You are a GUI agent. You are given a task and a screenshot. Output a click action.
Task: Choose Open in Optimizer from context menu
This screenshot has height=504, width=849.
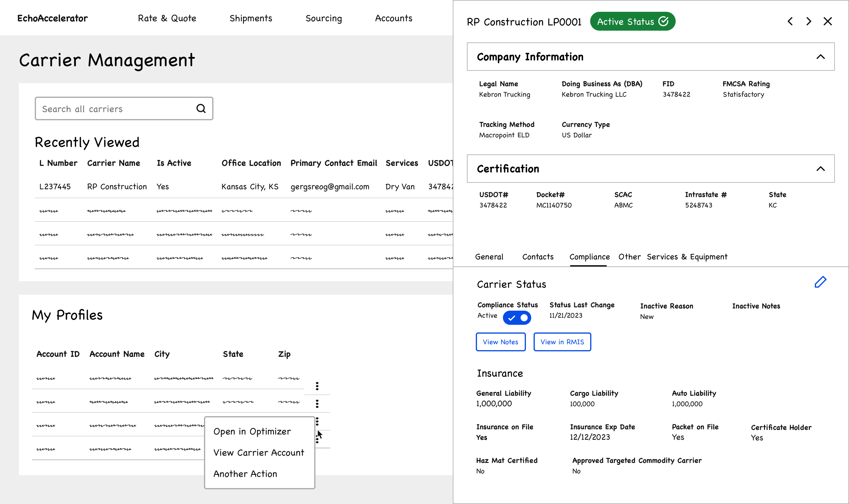[x=252, y=431]
